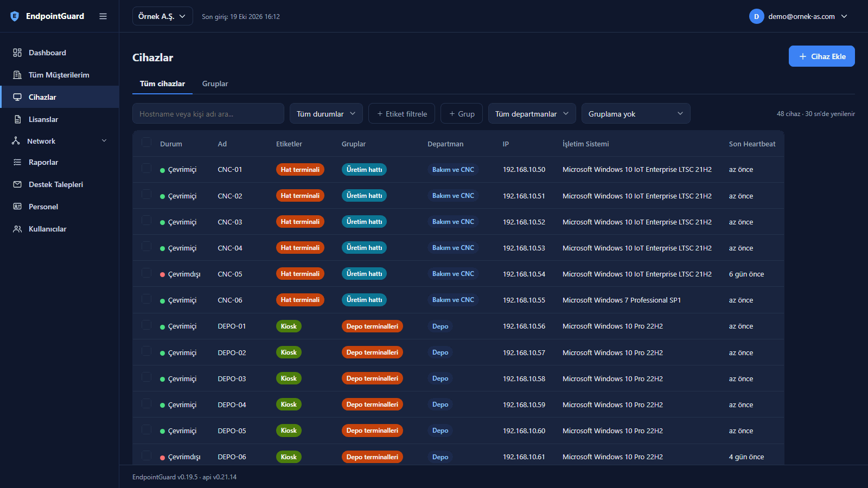The width and height of the screenshot is (868, 488).
Task: Open Personel in the sidebar
Action: coord(60,207)
